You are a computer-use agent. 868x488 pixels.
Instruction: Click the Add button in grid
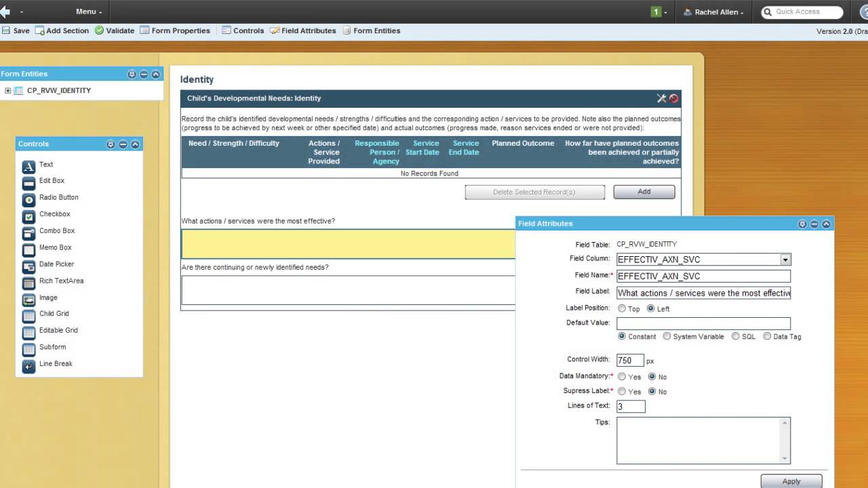(644, 192)
